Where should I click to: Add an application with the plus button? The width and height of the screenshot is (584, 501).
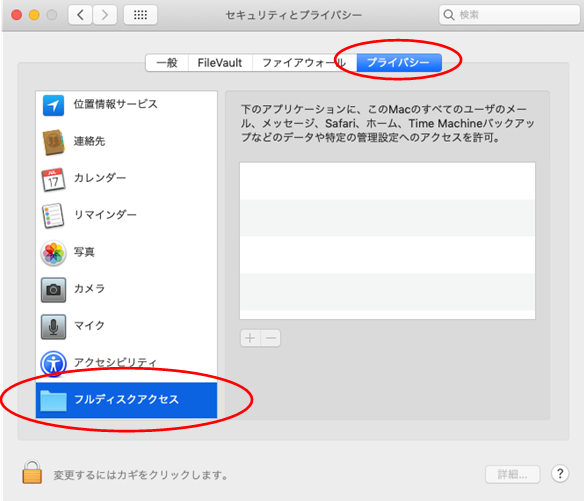(x=250, y=338)
